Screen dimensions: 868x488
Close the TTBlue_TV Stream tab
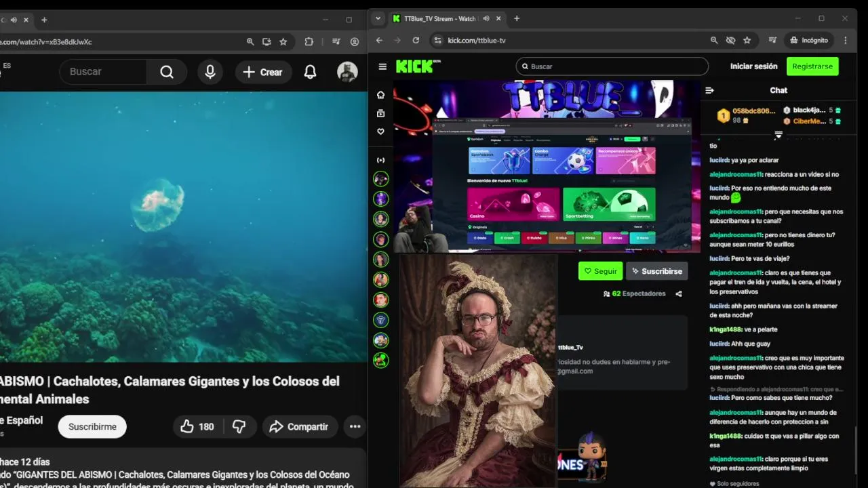click(499, 19)
